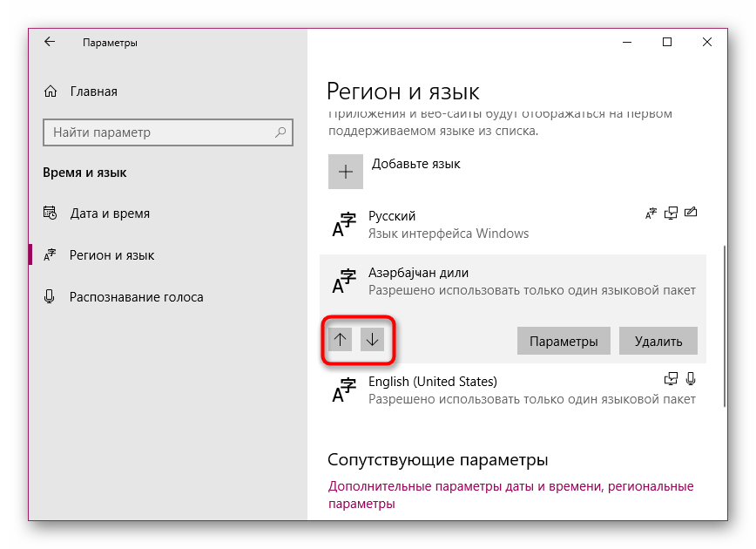The width and height of the screenshot is (756, 549).
Task: Click the Удалить button
Action: coord(658,341)
